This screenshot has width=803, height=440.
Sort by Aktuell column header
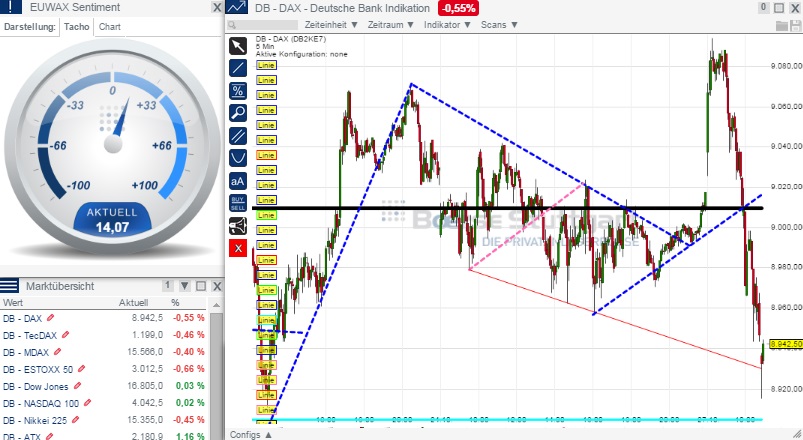134,303
